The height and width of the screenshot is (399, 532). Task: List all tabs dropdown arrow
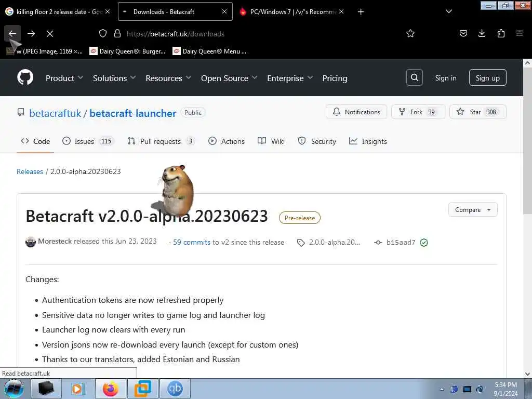click(x=449, y=11)
